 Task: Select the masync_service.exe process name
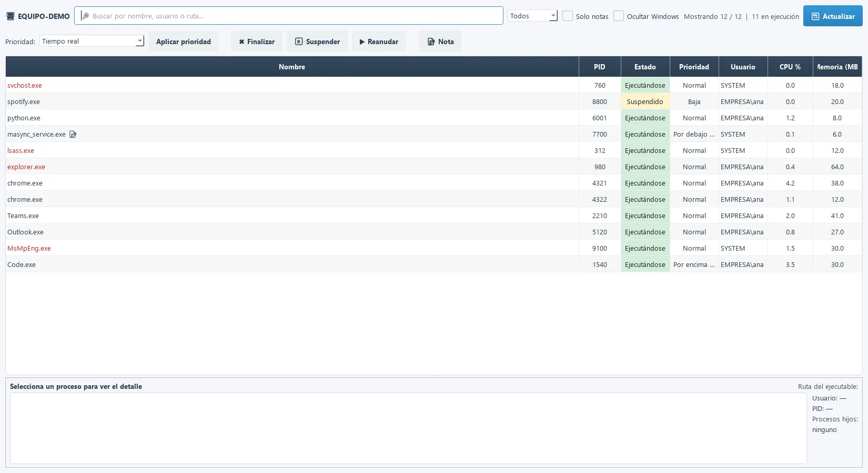(36, 135)
